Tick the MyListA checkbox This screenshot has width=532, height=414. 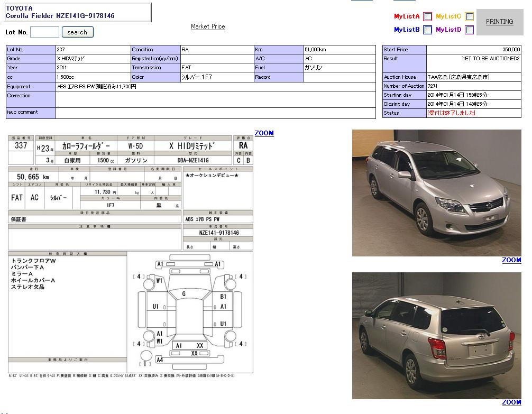click(x=427, y=17)
